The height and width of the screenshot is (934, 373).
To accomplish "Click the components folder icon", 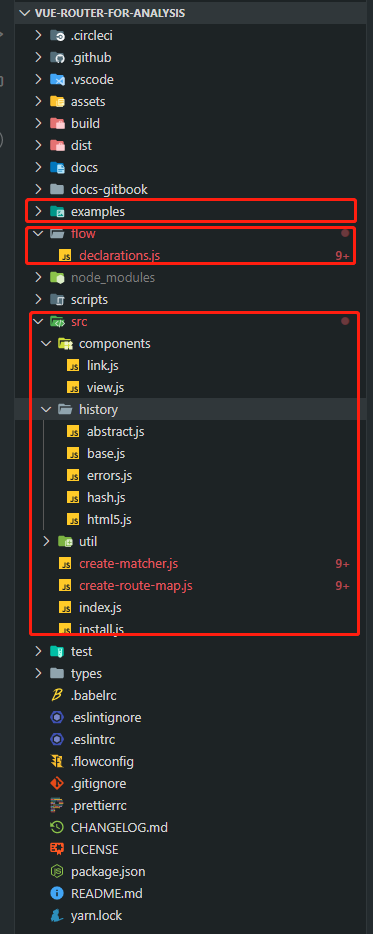I will [x=66, y=344].
